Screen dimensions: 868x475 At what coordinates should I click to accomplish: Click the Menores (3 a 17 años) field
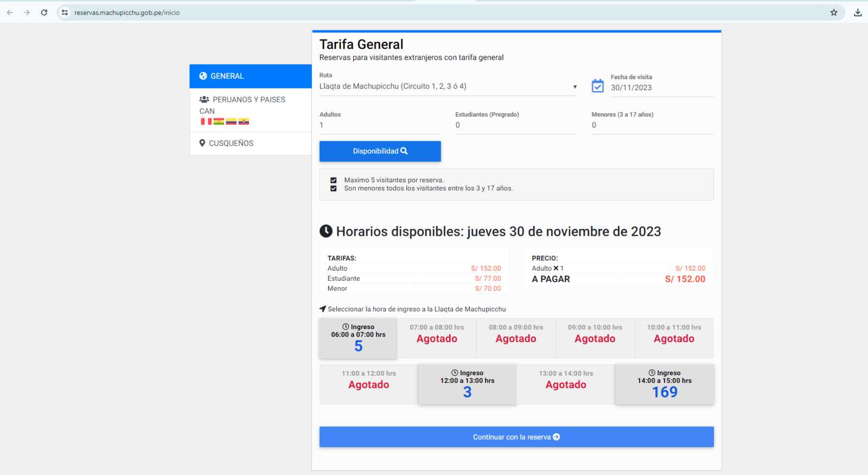652,125
